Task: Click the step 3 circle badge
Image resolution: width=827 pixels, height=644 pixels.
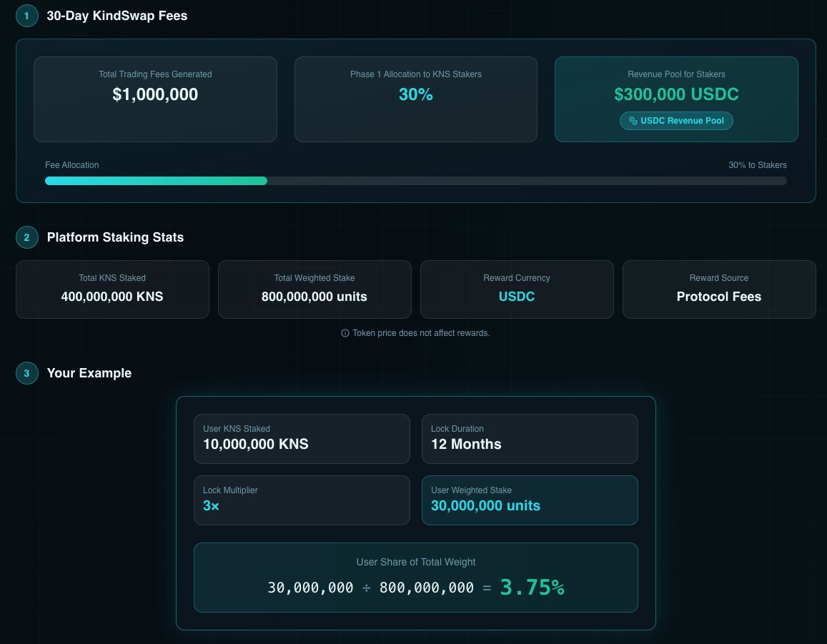Action: tap(27, 373)
